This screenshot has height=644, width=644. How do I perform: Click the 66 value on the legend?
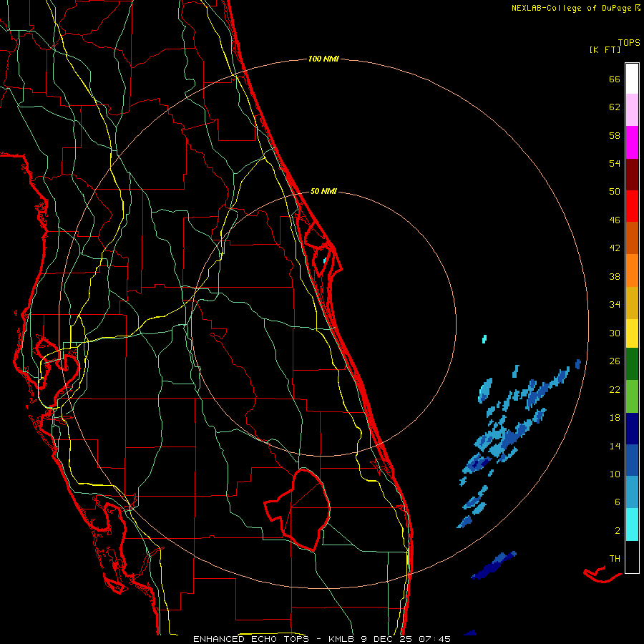(x=615, y=79)
